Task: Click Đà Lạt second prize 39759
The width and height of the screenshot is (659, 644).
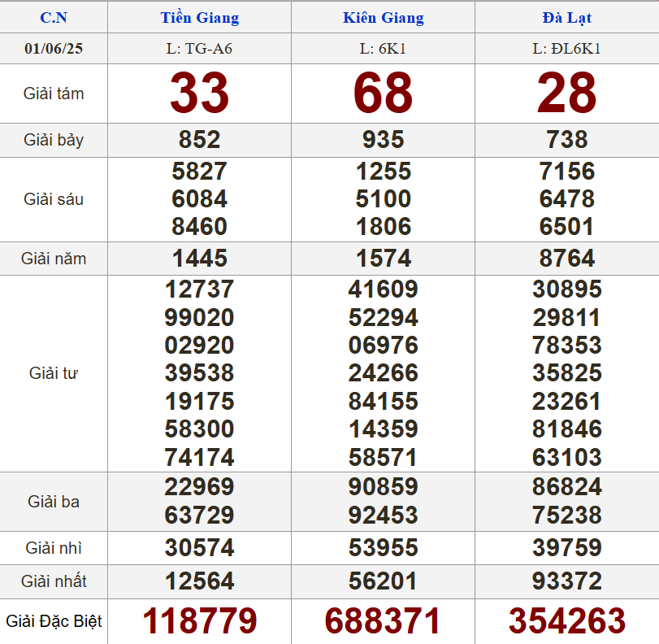Action: [x=566, y=548]
